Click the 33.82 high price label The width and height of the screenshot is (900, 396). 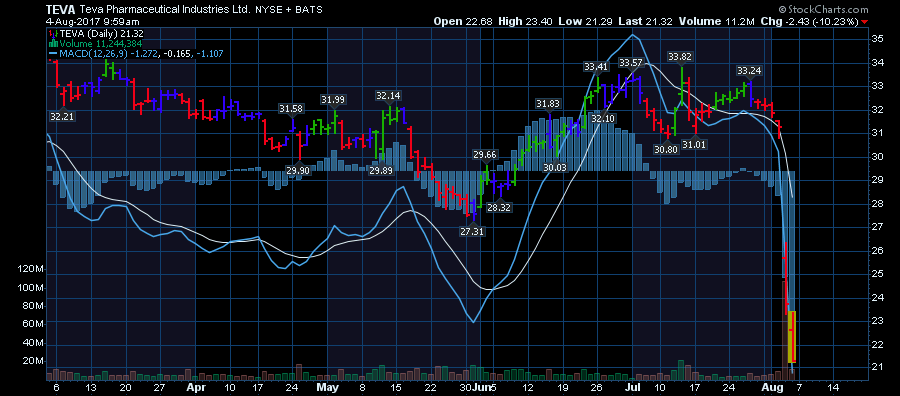[680, 56]
